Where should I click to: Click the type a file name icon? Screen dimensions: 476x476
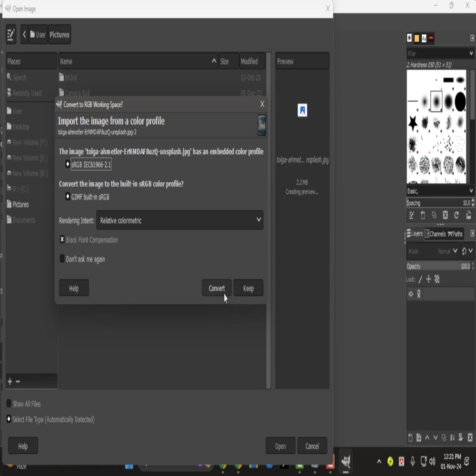[11, 35]
